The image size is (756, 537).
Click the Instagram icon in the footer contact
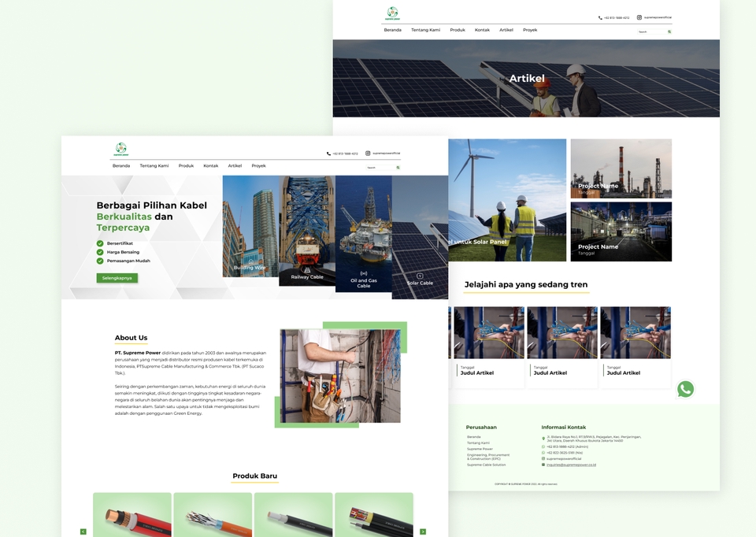(543, 459)
